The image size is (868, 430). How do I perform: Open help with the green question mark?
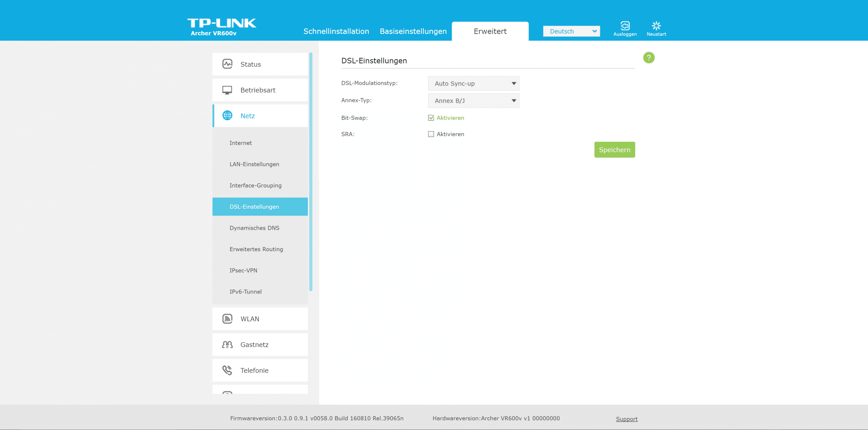[x=649, y=58]
